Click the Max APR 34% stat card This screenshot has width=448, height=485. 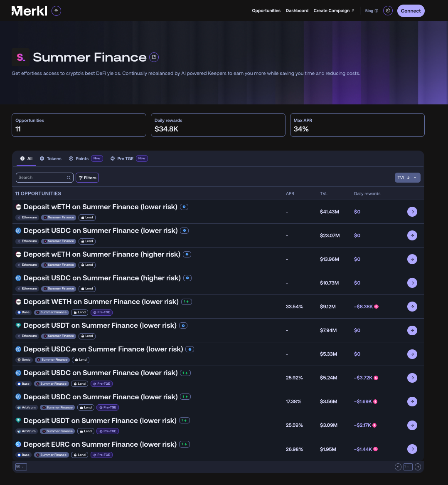coord(357,125)
